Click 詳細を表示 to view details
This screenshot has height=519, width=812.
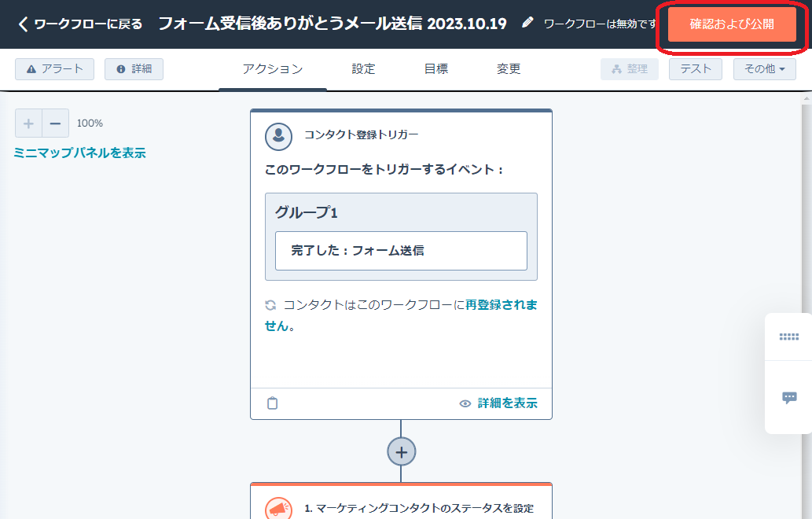(498, 403)
